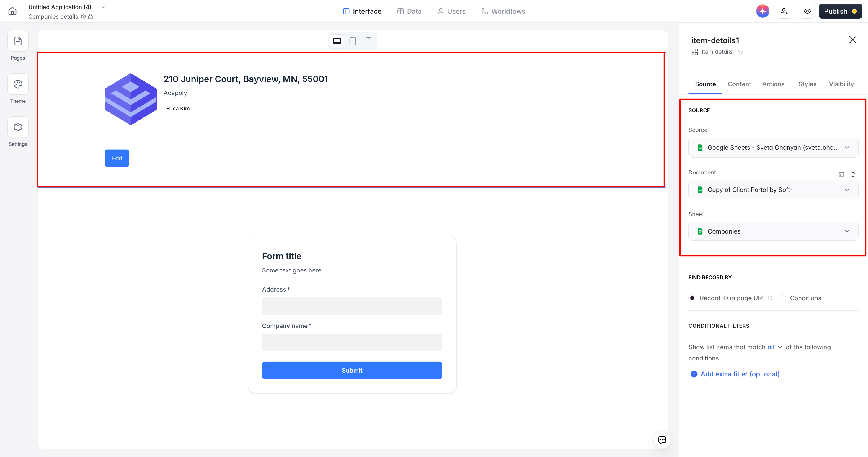868x457 pixels.
Task: Expand the match 'all' conditions dropdown
Action: 775,347
